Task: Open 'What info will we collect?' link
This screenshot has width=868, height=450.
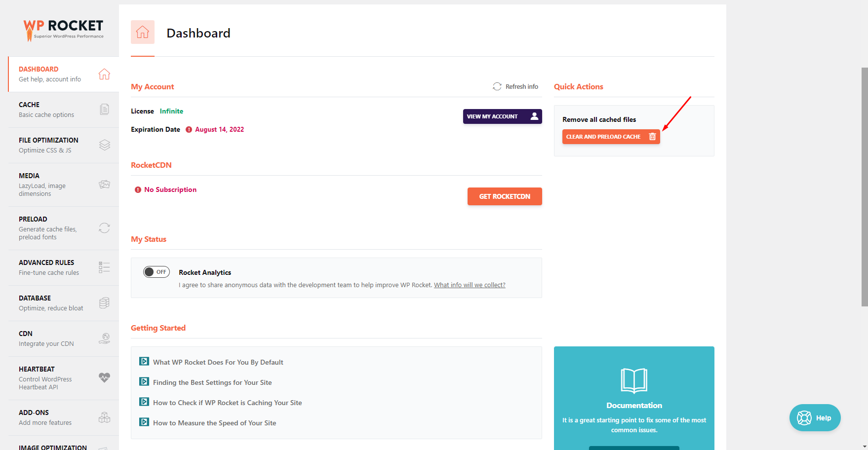Action: [469, 285]
